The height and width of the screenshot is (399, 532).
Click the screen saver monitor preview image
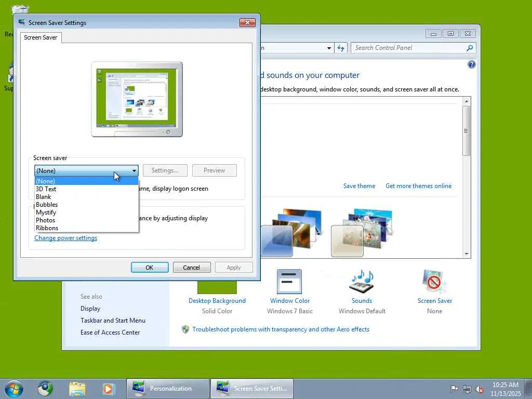(x=137, y=99)
